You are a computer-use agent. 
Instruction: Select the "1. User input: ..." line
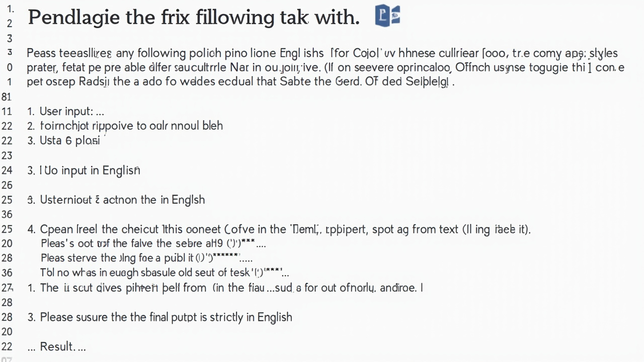65,112
